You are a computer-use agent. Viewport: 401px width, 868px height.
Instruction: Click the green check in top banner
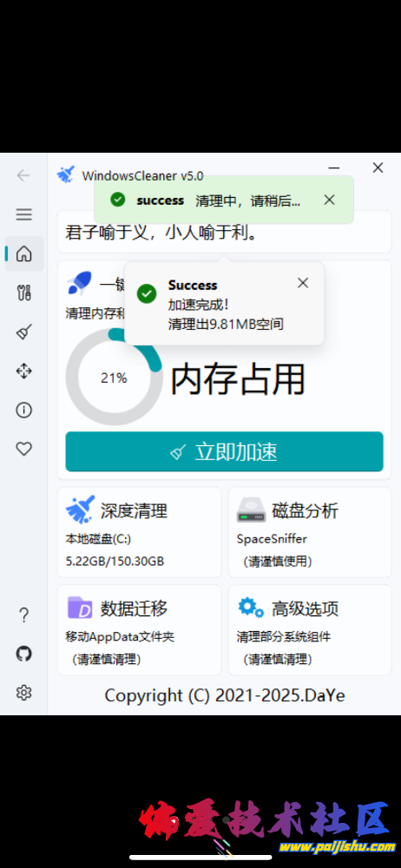[117, 200]
